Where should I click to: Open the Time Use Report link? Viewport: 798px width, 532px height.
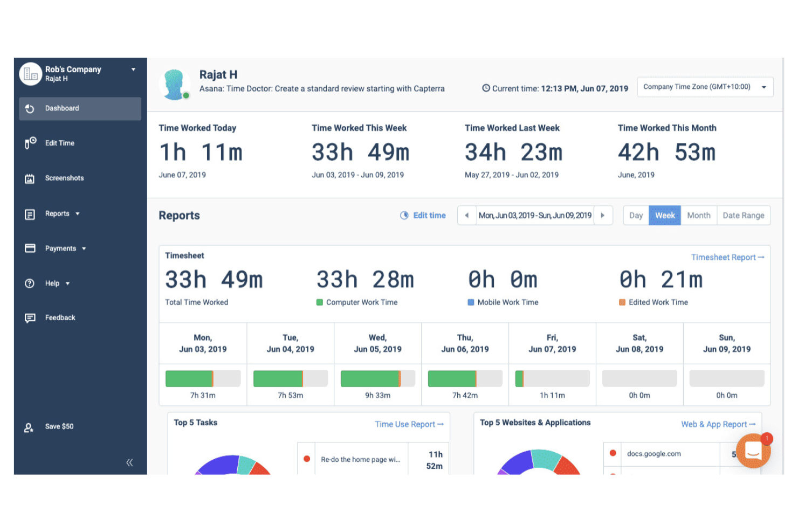[409, 425]
